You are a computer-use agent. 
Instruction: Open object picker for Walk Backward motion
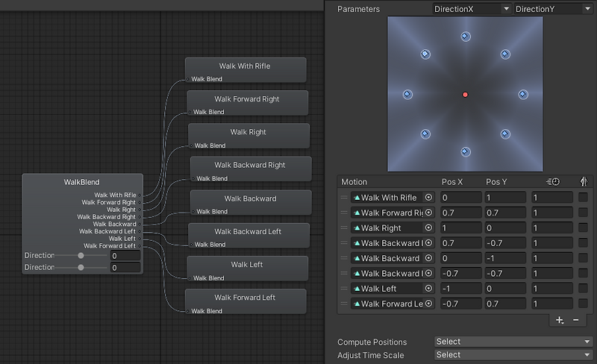428,258
